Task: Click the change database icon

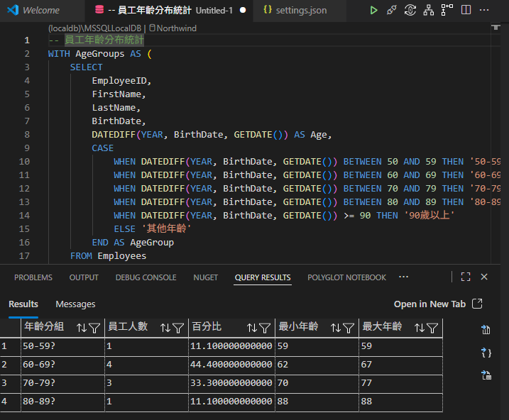Action: click(x=410, y=11)
